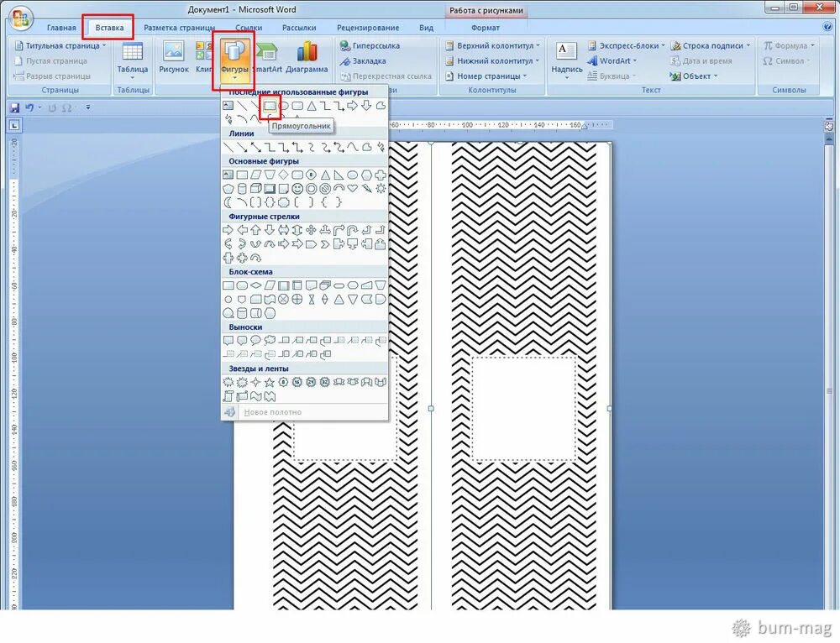Click the white placeholder box on right image
The width and height of the screenshot is (840, 643).
pyautogui.click(x=523, y=409)
